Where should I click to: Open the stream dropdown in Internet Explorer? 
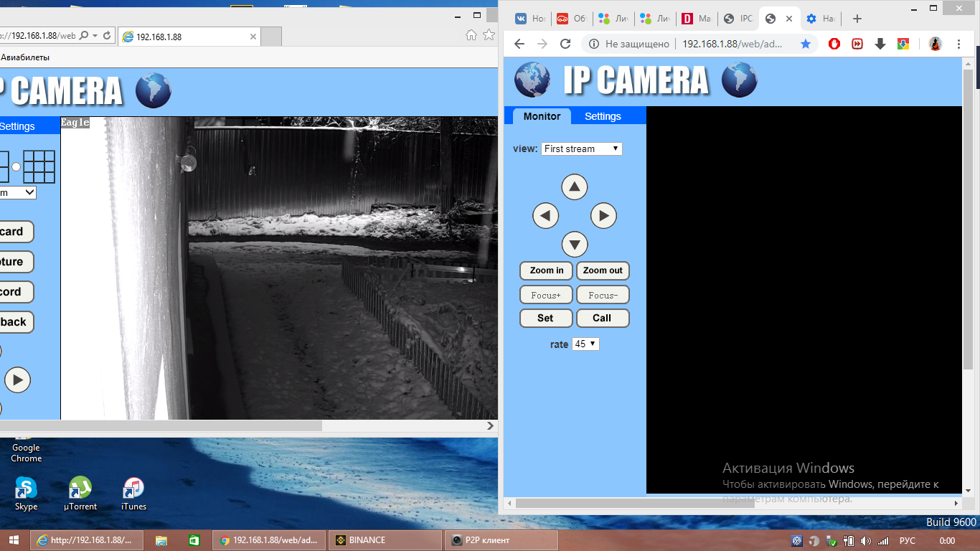[18, 192]
